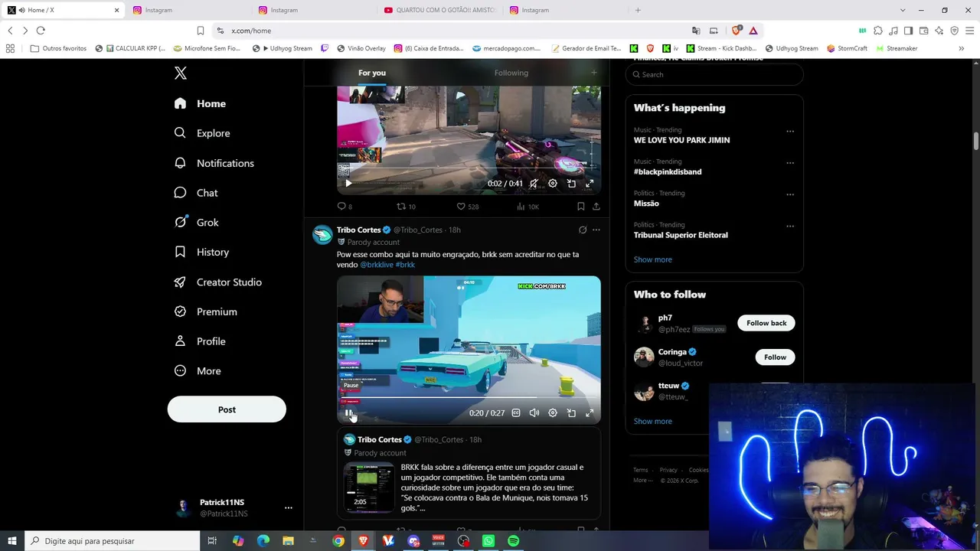The width and height of the screenshot is (980, 551).
Task: Repost the post with 10 reposts
Action: point(406,207)
